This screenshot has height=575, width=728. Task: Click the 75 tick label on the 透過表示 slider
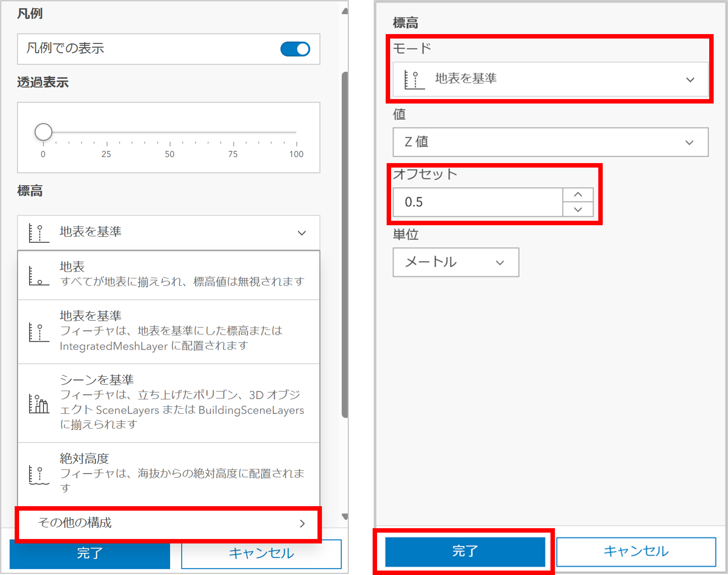(x=233, y=154)
